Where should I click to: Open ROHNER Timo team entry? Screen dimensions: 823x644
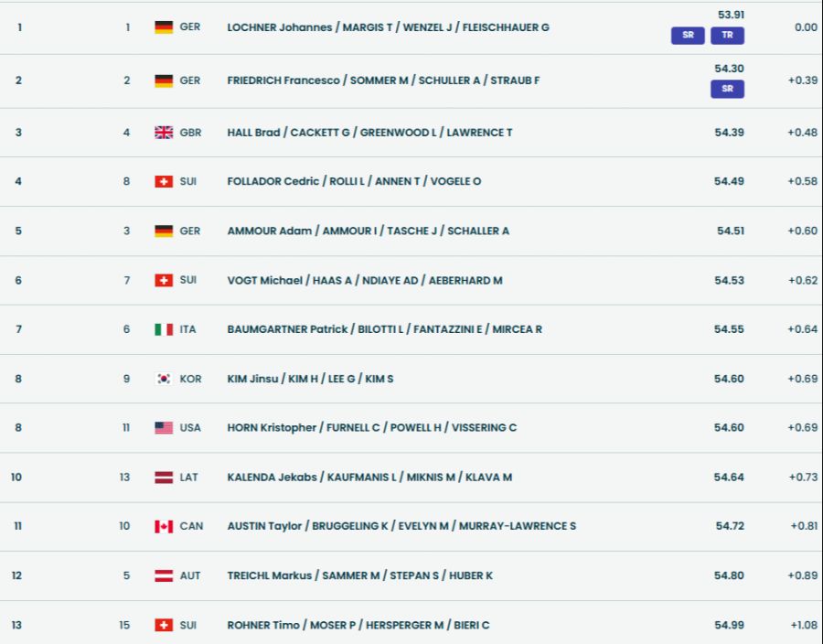(358, 626)
